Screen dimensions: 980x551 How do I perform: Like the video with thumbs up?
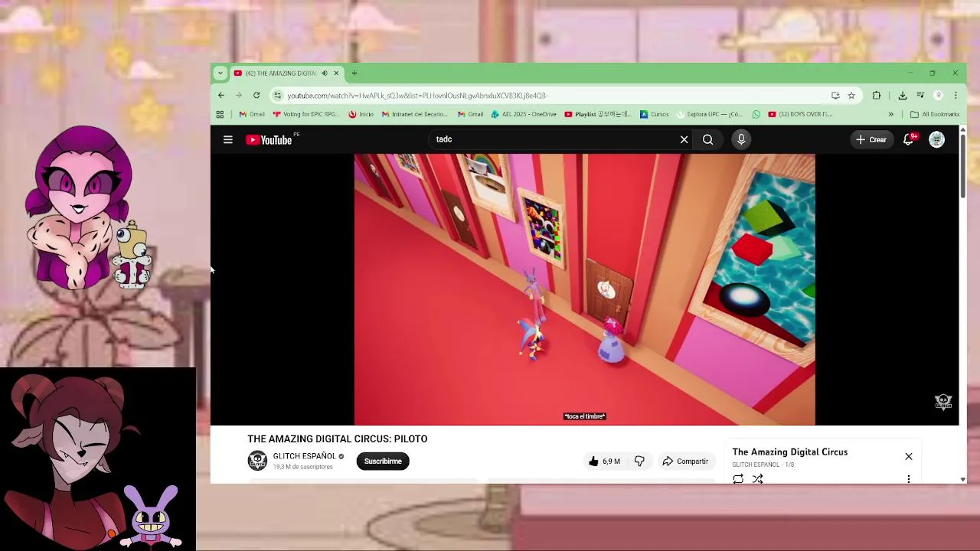[x=604, y=461]
